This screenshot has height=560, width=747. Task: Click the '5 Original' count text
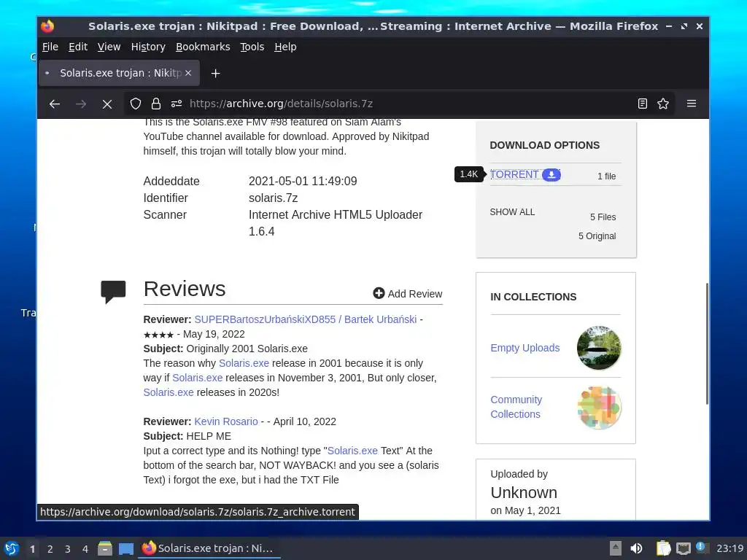[597, 236]
